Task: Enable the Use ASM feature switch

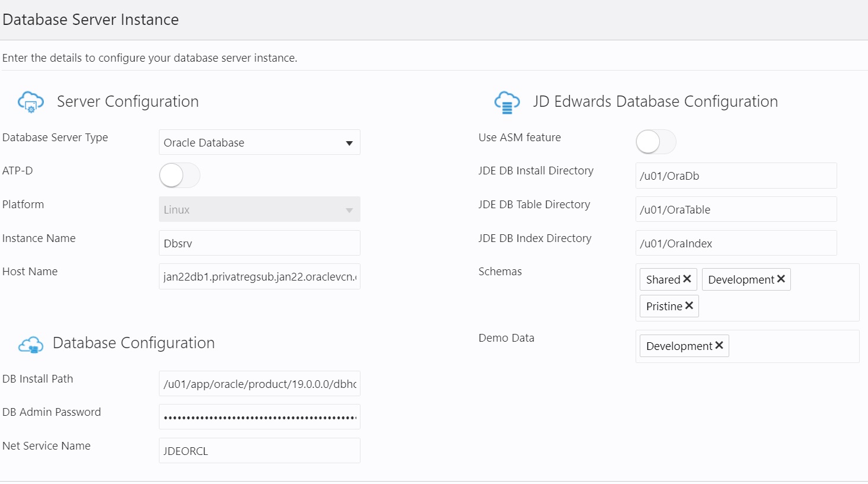Action: (656, 142)
